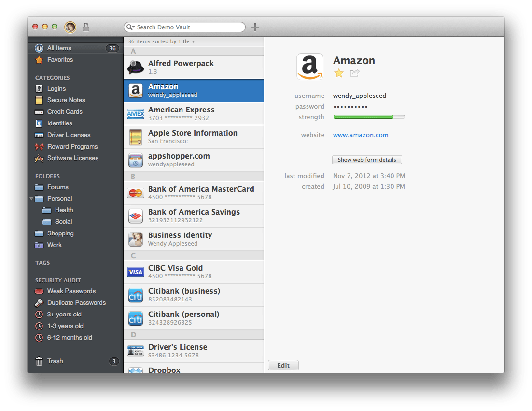The image size is (532, 411).
Task: Open the search scope dropdown in search field
Action: point(130,27)
